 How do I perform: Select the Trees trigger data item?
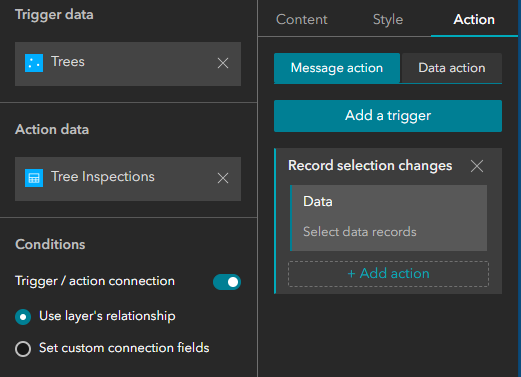click(128, 64)
